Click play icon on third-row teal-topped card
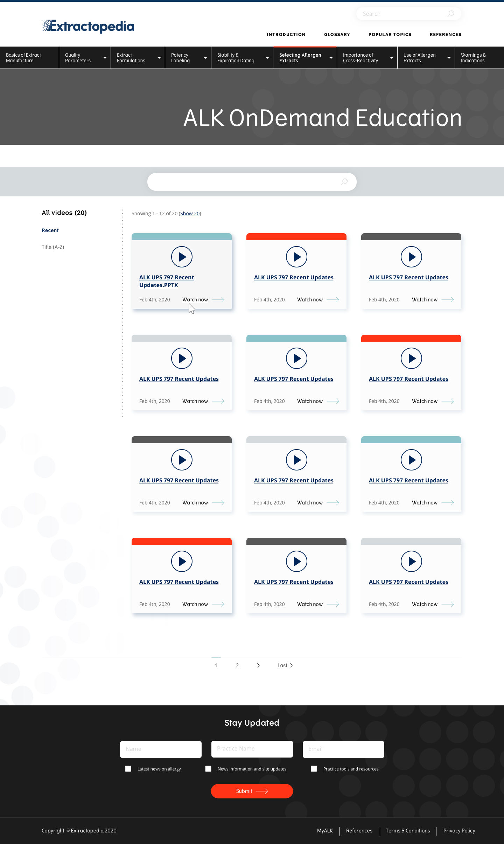Image resolution: width=504 pixels, height=844 pixels. 411,460
